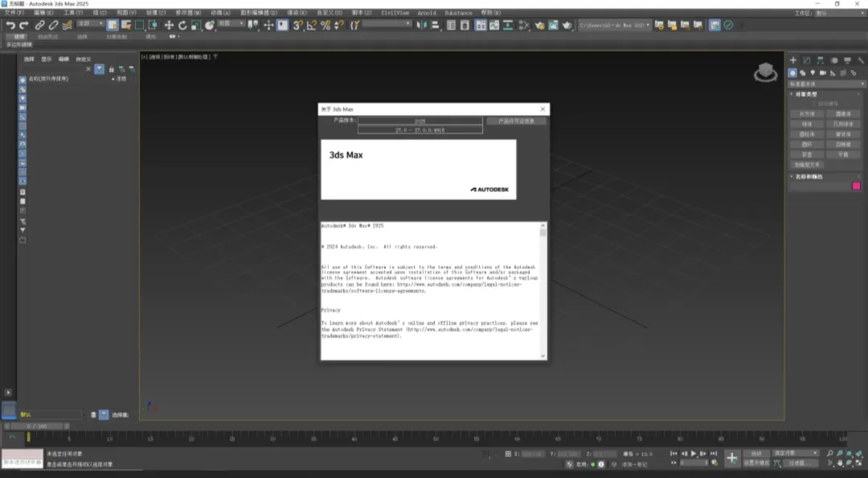Open the primitive type dropdown in Create panel
Image resolution: width=868 pixels, height=478 pixels.
826,84
